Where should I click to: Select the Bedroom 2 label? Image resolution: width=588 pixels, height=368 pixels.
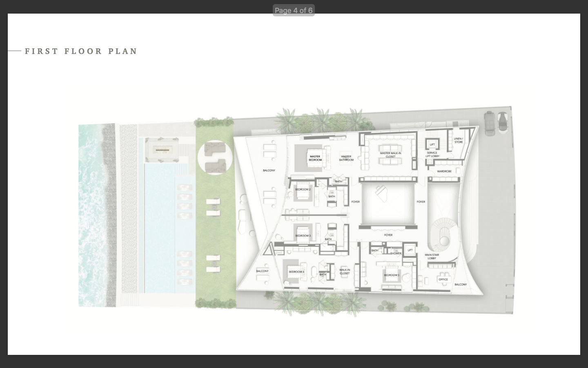tap(303, 190)
